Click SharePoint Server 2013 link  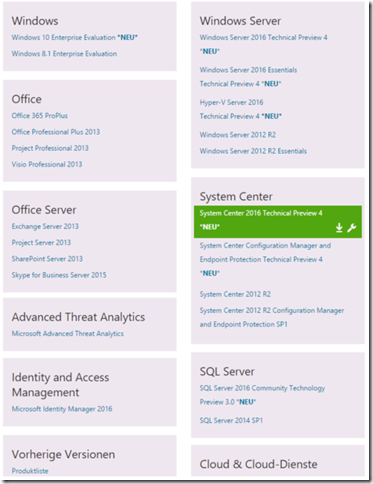click(x=47, y=259)
